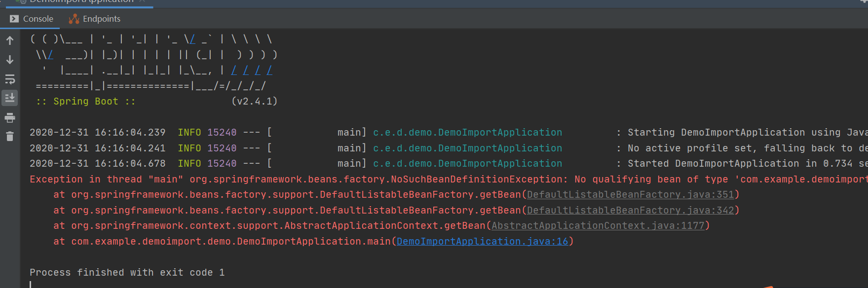Click the ':: Spring Boot ::' banner text
The width and height of the screenshot is (868, 288).
(x=86, y=101)
